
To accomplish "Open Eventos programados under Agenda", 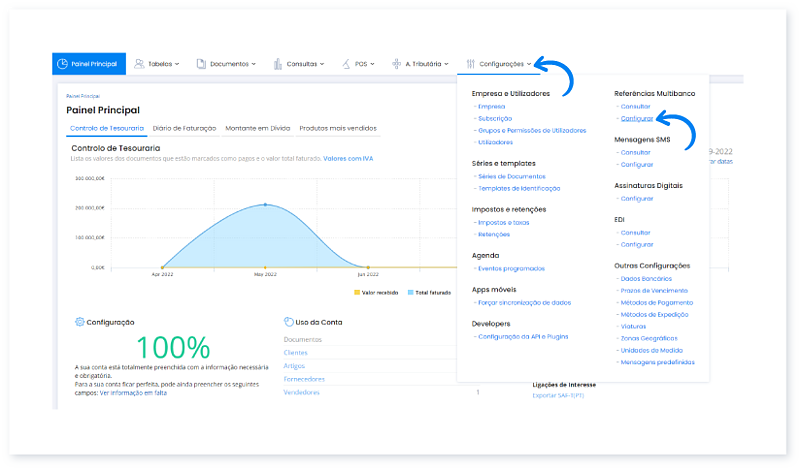I will pos(511,268).
